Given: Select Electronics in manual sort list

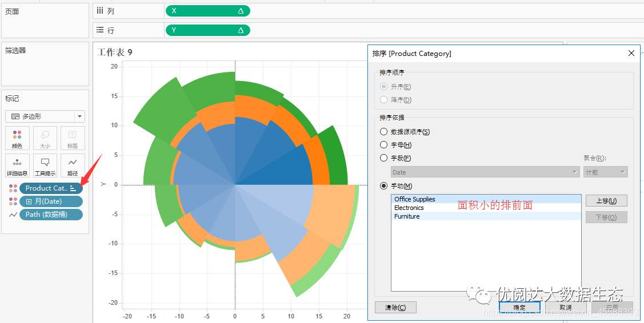Looking at the screenshot, I should pyautogui.click(x=486, y=208).
